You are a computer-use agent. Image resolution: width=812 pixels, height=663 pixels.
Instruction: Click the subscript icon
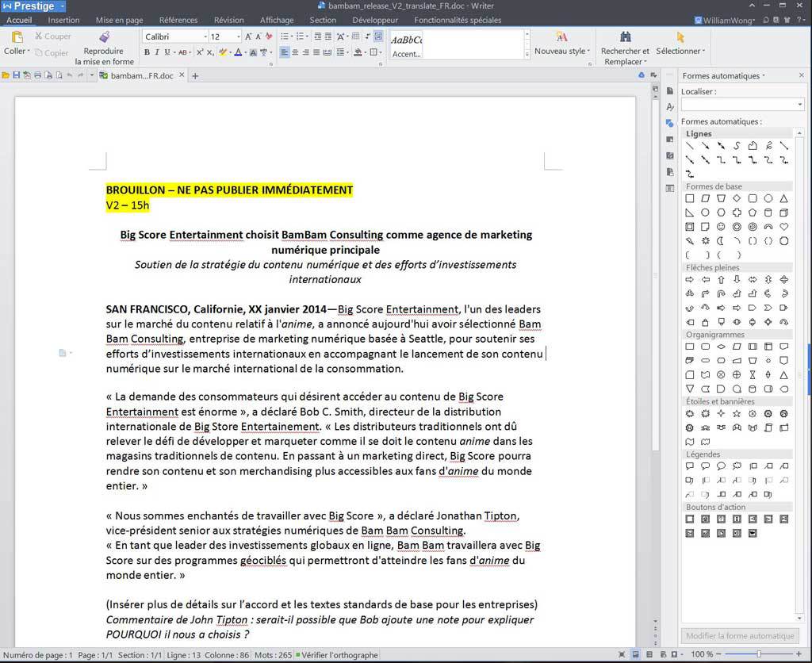209,52
